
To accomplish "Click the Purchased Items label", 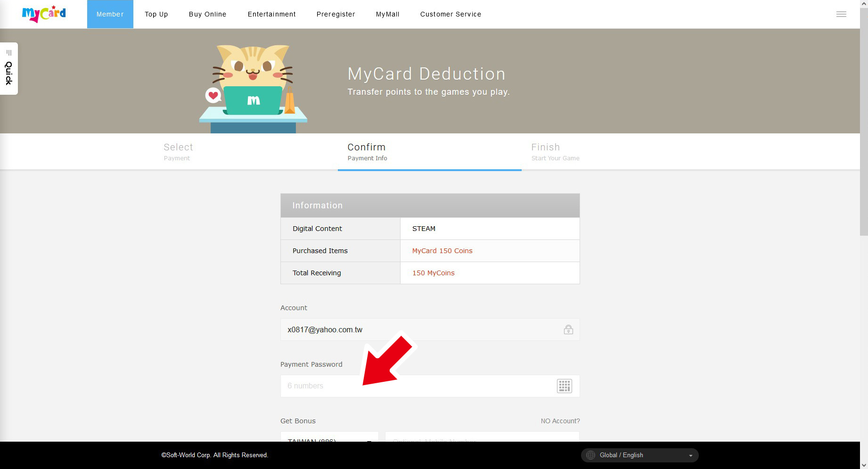I will click(x=320, y=251).
